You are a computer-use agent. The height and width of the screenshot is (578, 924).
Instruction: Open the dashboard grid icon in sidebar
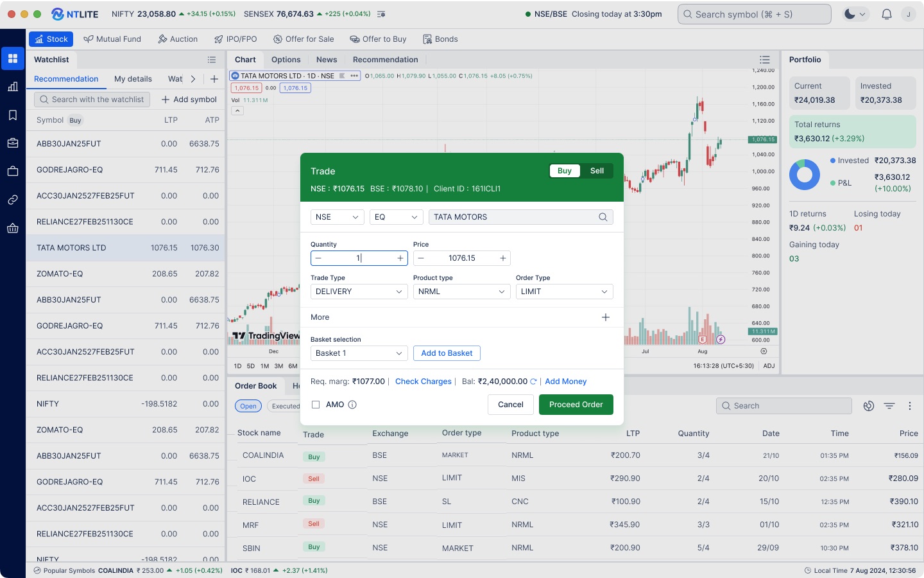click(x=13, y=58)
